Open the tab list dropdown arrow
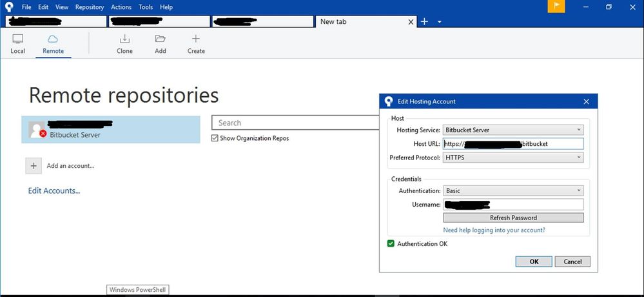The width and height of the screenshot is (644, 297). click(440, 22)
